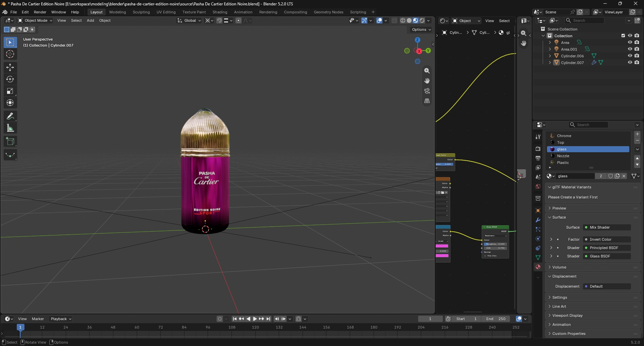Open the timeline Marker menu
The width and height of the screenshot is (644, 346).
(38, 319)
